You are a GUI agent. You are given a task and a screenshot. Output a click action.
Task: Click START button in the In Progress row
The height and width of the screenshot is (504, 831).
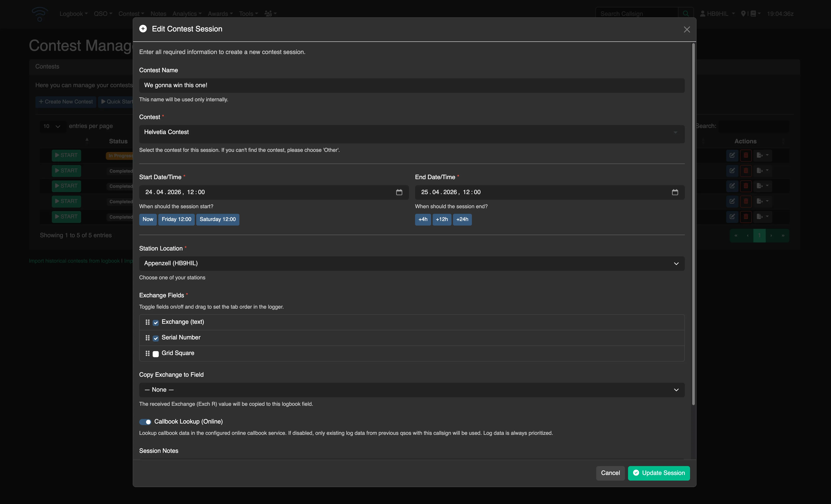(66, 155)
